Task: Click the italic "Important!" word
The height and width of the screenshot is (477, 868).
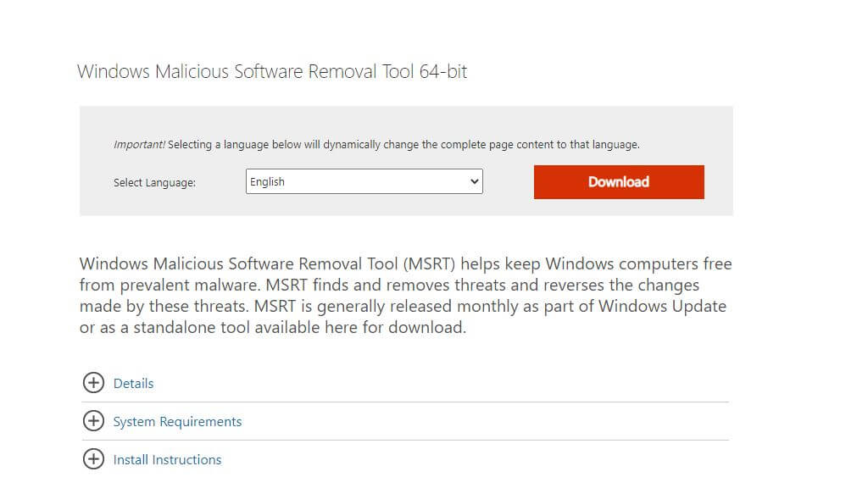Action: click(x=139, y=145)
